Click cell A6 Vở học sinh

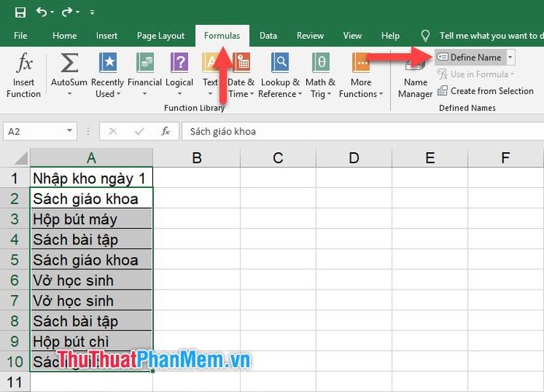tap(91, 280)
